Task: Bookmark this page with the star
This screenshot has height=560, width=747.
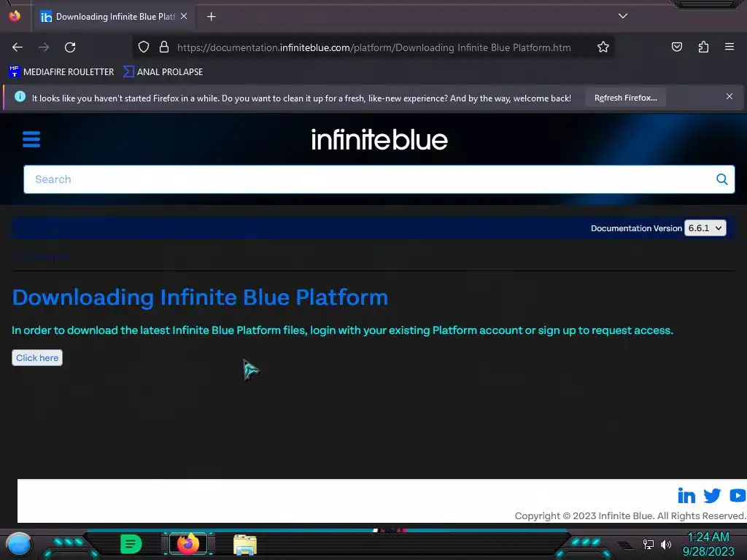Action: (x=603, y=47)
